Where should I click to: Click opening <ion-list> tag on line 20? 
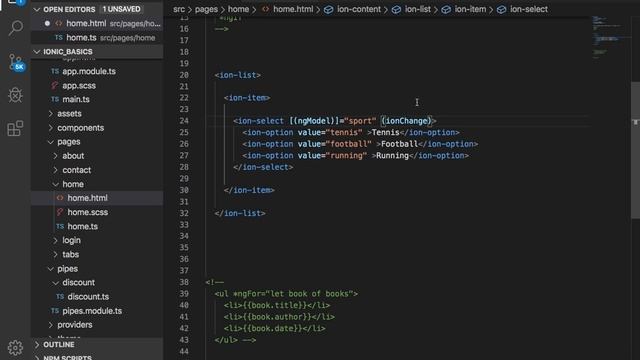coord(238,75)
